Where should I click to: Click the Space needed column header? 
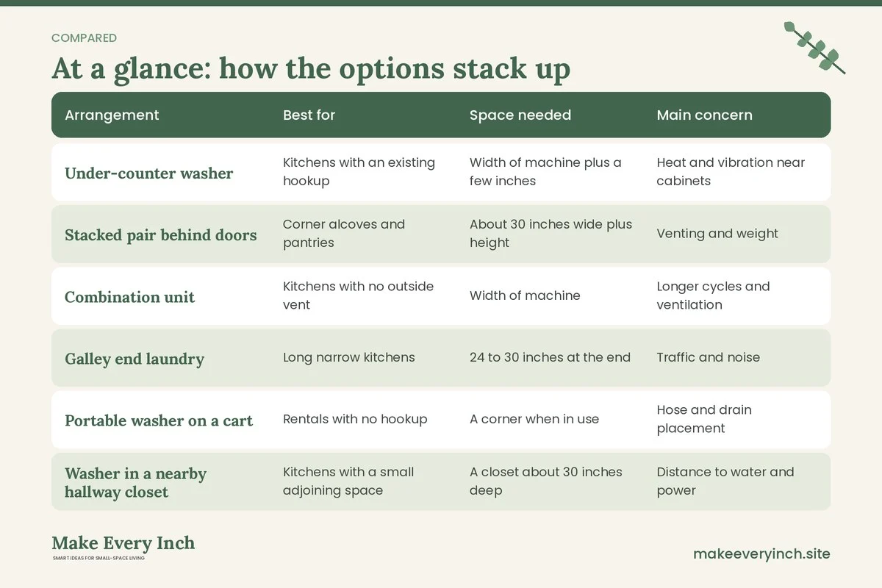[x=520, y=115]
